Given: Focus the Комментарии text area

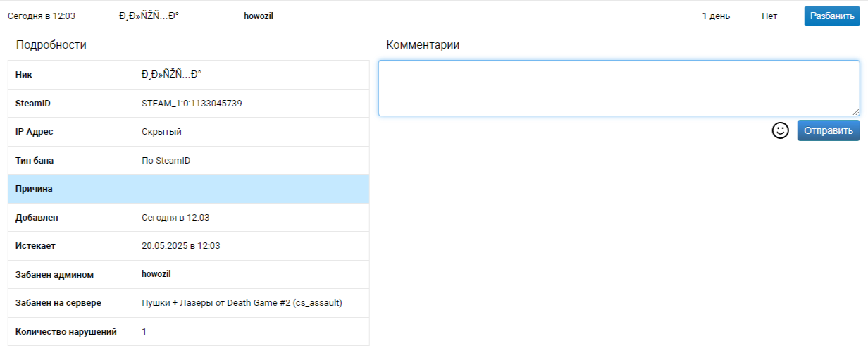Looking at the screenshot, I should point(619,88).
